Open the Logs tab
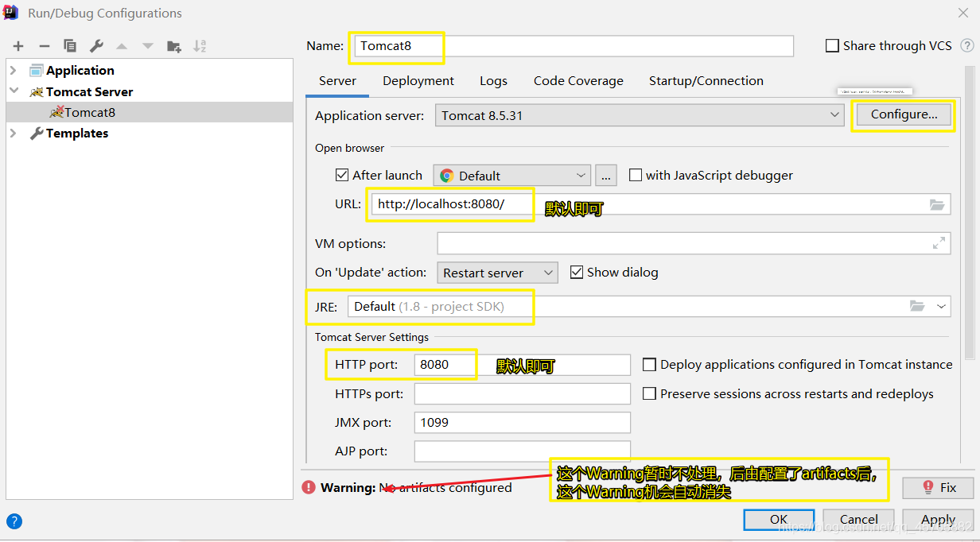This screenshot has height=542, width=980. point(493,81)
